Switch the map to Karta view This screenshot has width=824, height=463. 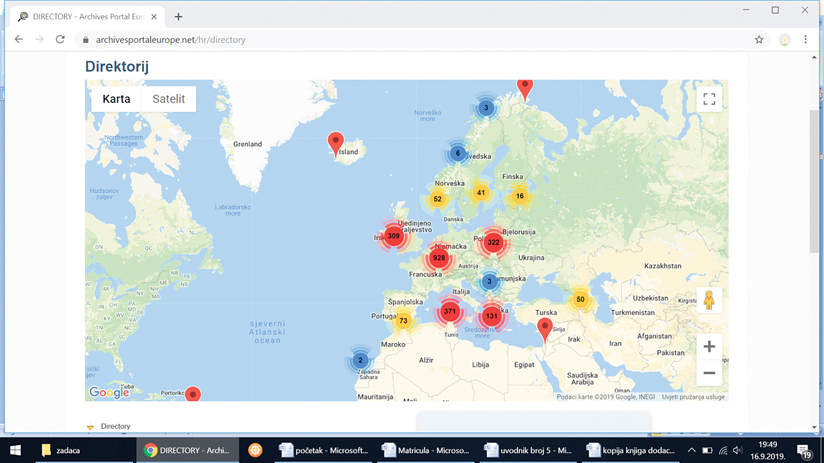[116, 99]
